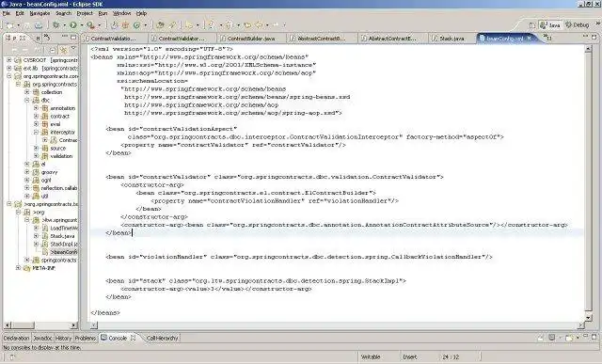Click the New file wizard toolbar icon
This screenshot has width=602, height=364.
click(9, 25)
